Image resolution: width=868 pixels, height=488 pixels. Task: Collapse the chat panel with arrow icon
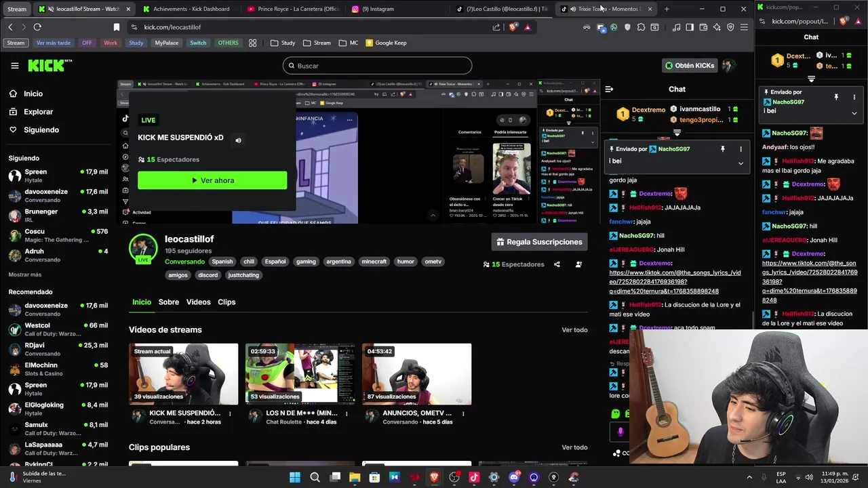click(x=609, y=89)
